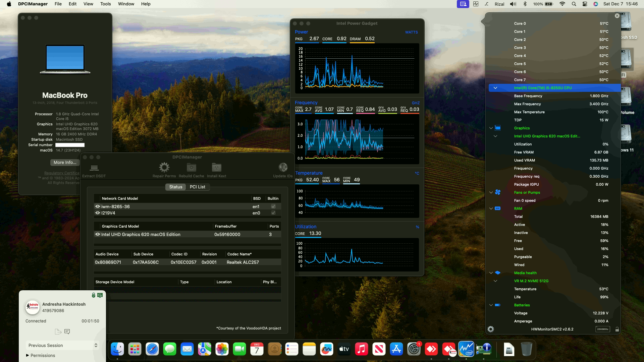Collapse Intel UHD Graphics 620 macOS Edit subtree
Screen dimensions: 644x362
click(x=495, y=136)
